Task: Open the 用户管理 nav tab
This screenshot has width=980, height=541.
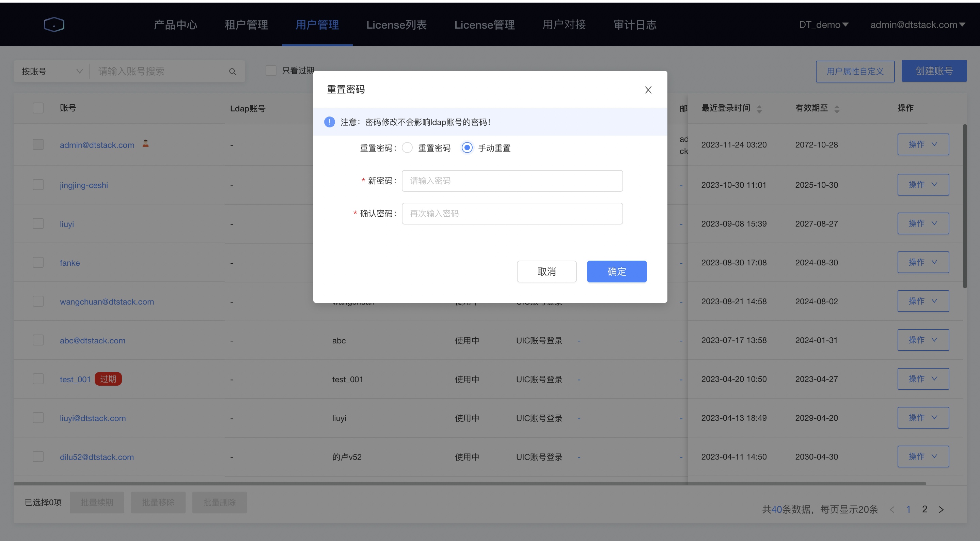Action: pyautogui.click(x=317, y=25)
